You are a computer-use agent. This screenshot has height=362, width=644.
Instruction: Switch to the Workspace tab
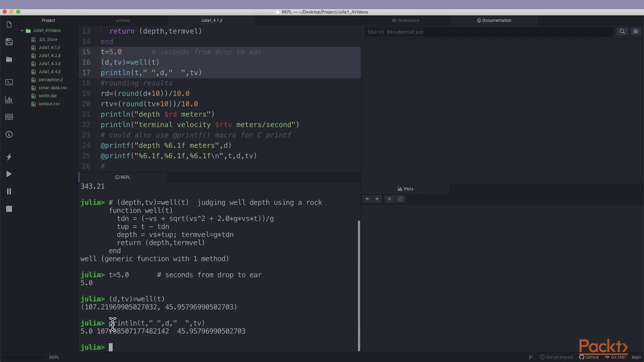406,21
